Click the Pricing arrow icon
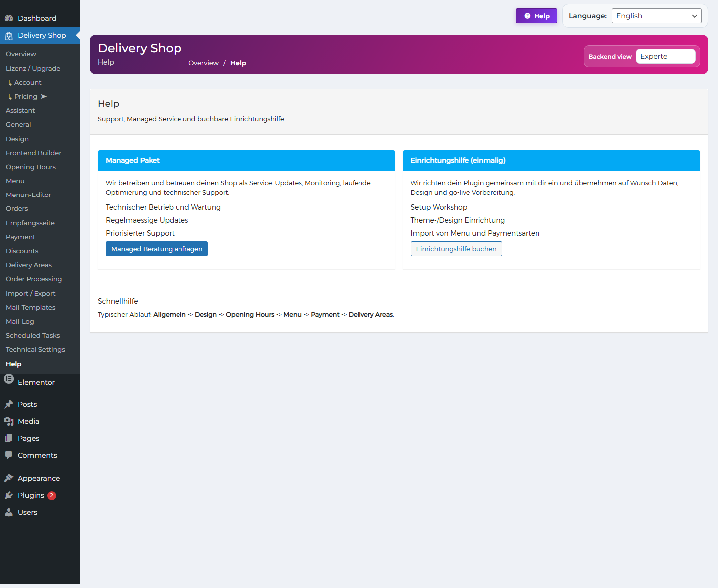 [44, 96]
